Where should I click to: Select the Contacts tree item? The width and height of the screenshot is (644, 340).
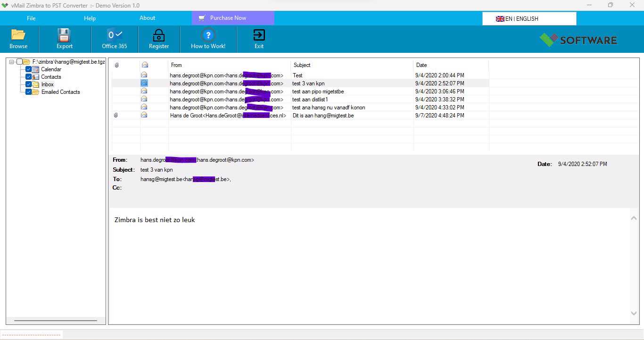click(51, 77)
